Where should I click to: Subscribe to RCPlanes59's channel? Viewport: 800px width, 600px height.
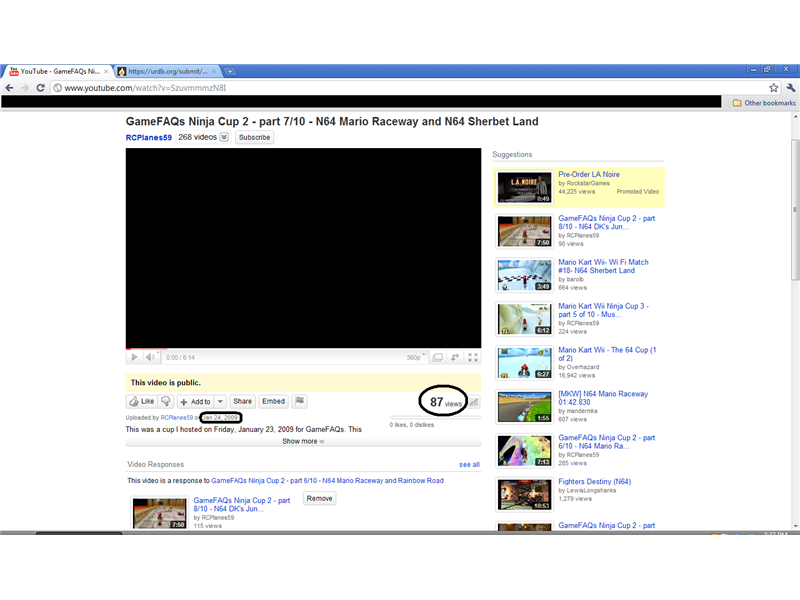coord(253,137)
